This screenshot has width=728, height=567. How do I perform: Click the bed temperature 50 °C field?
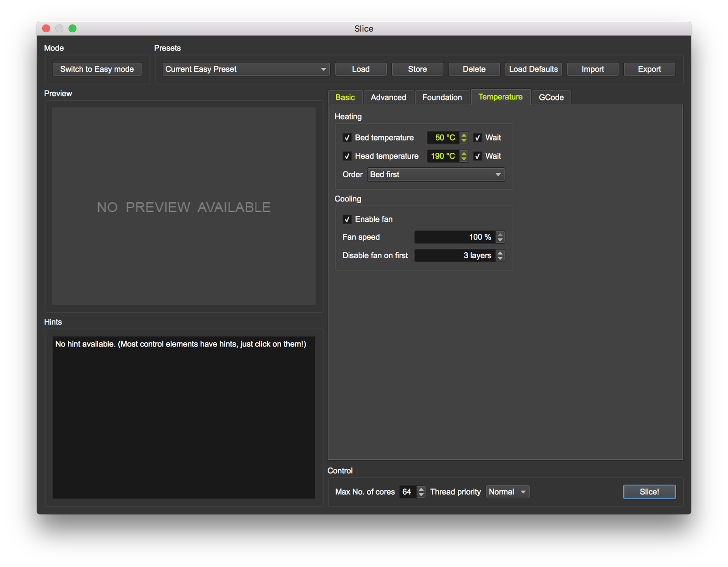443,138
